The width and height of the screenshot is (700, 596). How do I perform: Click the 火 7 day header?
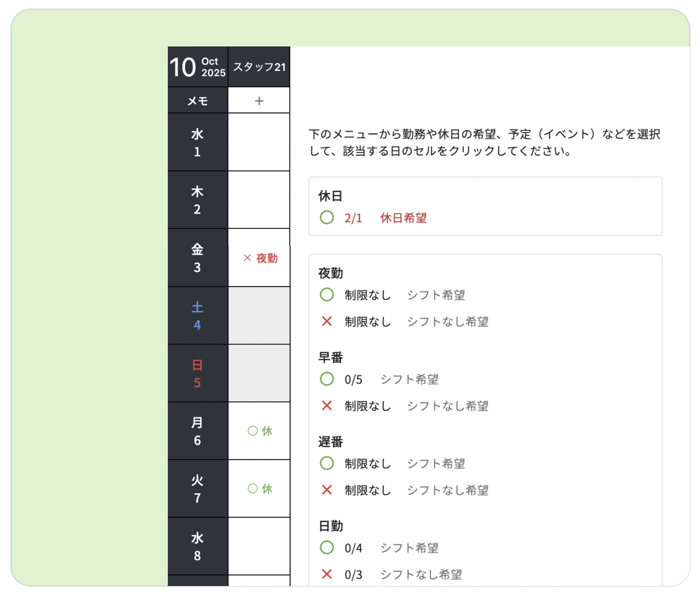[197, 489]
